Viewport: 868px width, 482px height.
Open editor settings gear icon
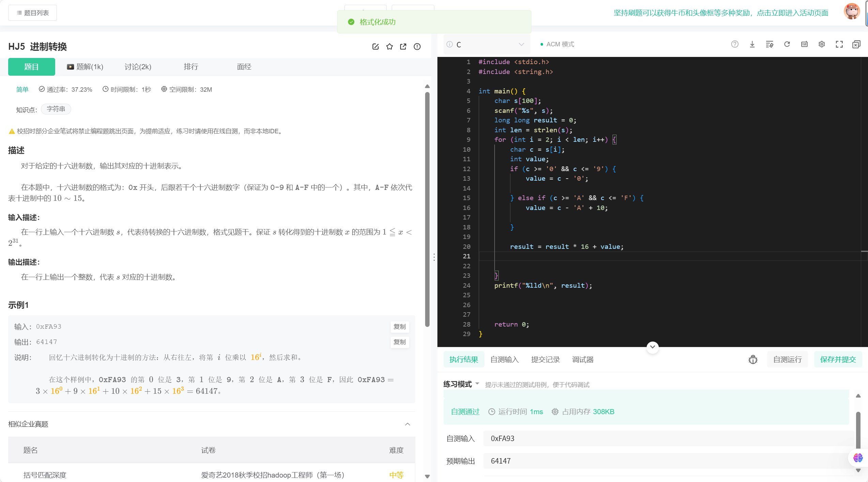coord(822,44)
